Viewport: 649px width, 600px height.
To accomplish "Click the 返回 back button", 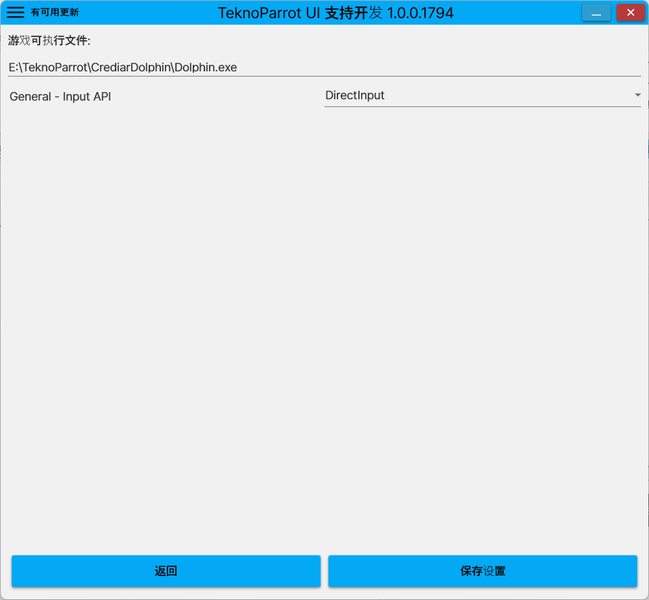I will click(x=166, y=571).
